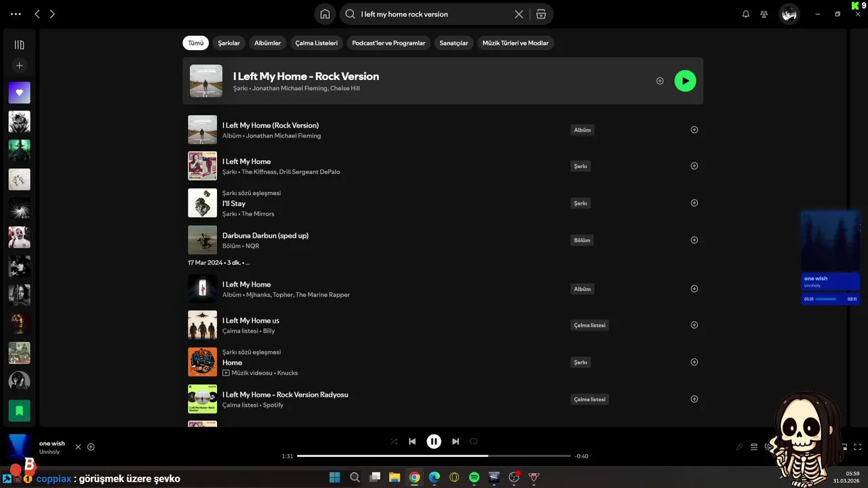Open I Left My Home (Rock Version) album title
868x488 pixels.
(x=271, y=125)
